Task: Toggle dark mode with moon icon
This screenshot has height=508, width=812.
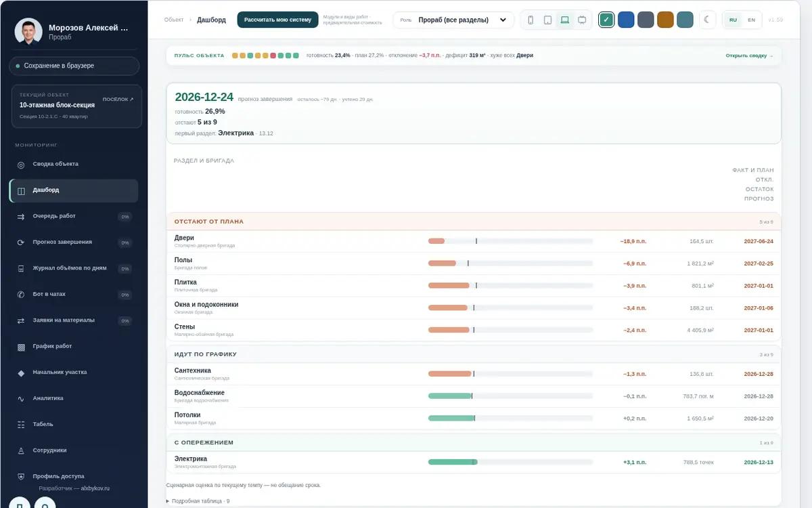Action: pyautogui.click(x=706, y=20)
